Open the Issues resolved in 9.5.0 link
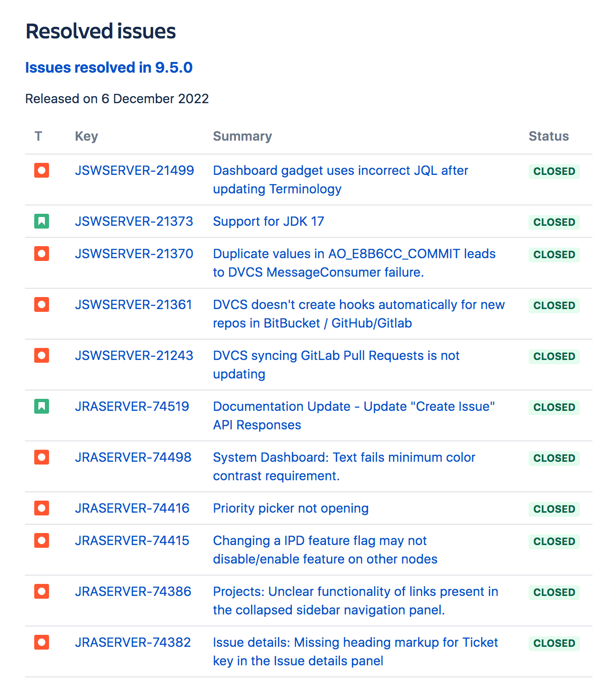 109,68
